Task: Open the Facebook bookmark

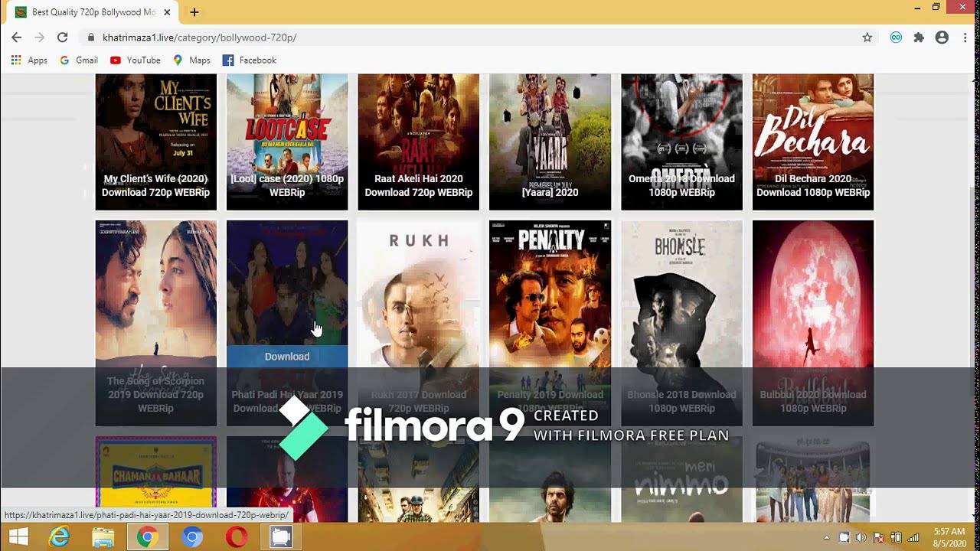Action: [x=250, y=60]
